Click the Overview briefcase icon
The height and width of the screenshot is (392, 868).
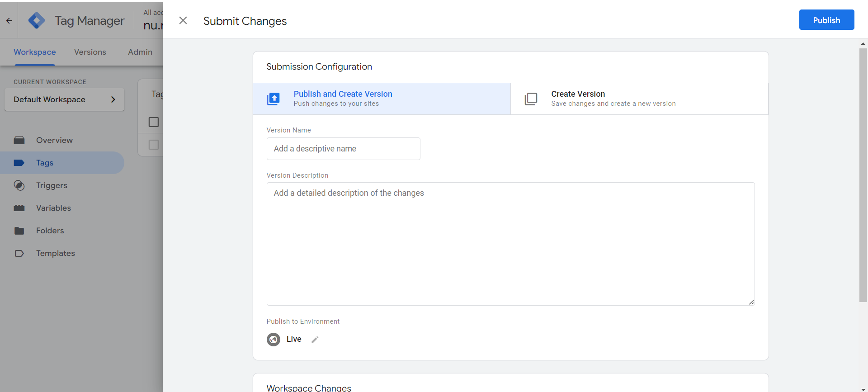[x=19, y=140]
